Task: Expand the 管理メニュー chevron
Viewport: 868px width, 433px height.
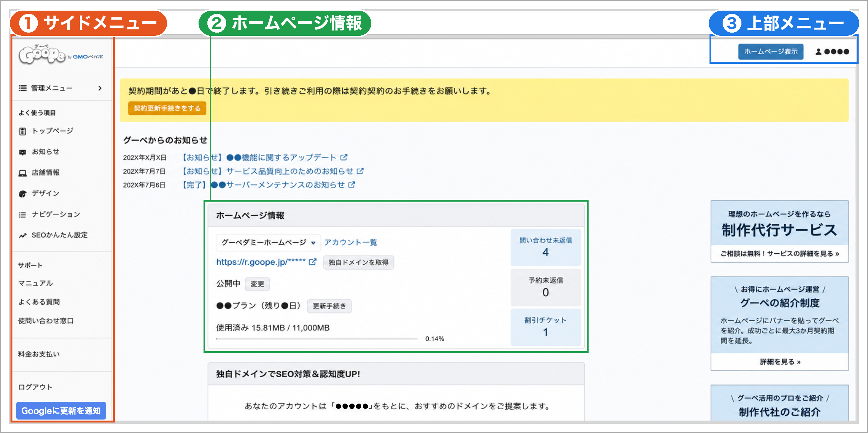Action: click(x=100, y=88)
